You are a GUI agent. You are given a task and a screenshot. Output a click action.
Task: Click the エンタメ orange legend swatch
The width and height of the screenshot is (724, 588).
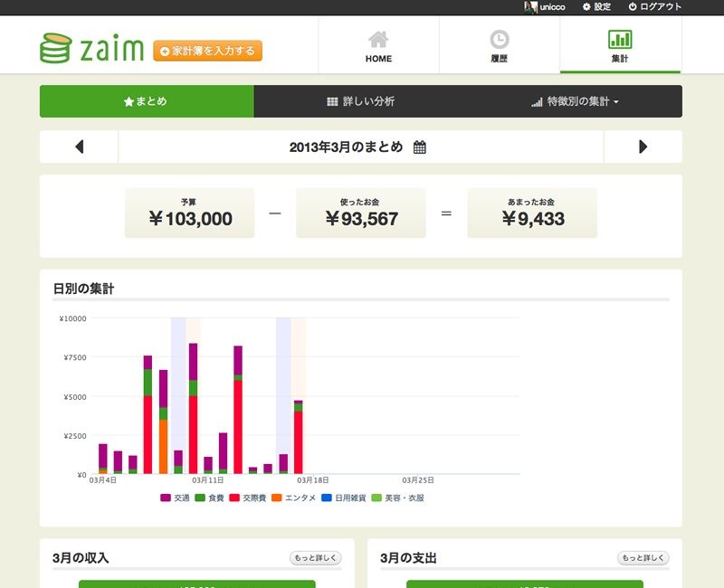(x=278, y=498)
